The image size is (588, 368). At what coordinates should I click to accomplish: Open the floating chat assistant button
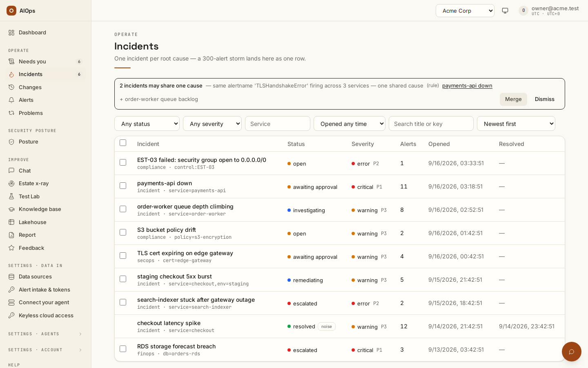click(572, 352)
